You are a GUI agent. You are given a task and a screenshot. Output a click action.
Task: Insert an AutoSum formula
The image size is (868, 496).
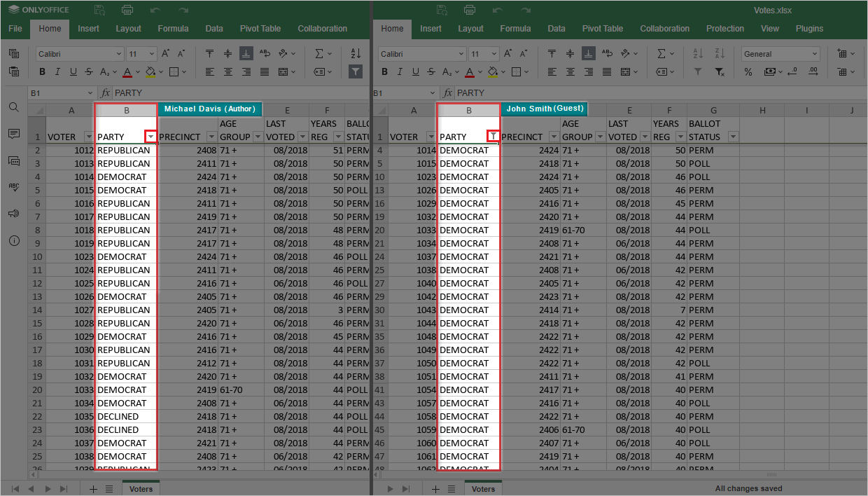(x=319, y=53)
